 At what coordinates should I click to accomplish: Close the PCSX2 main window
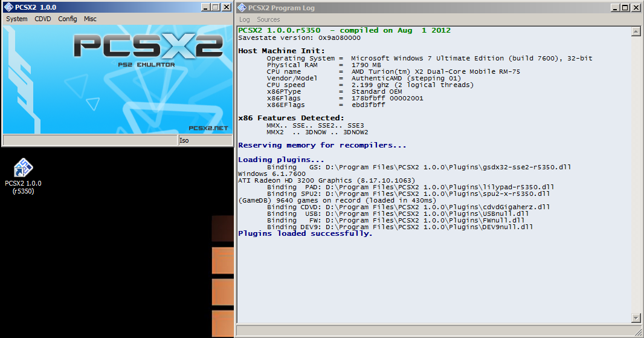(227, 7)
